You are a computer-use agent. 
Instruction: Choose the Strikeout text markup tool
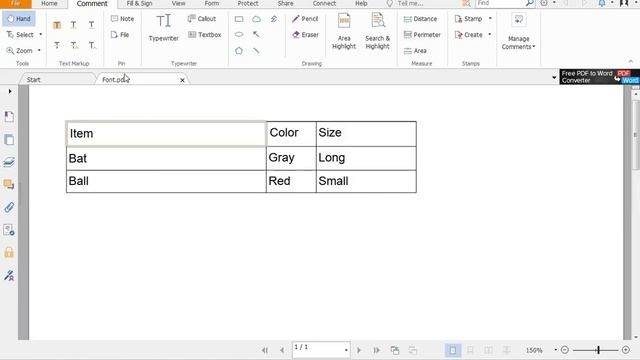click(x=57, y=45)
